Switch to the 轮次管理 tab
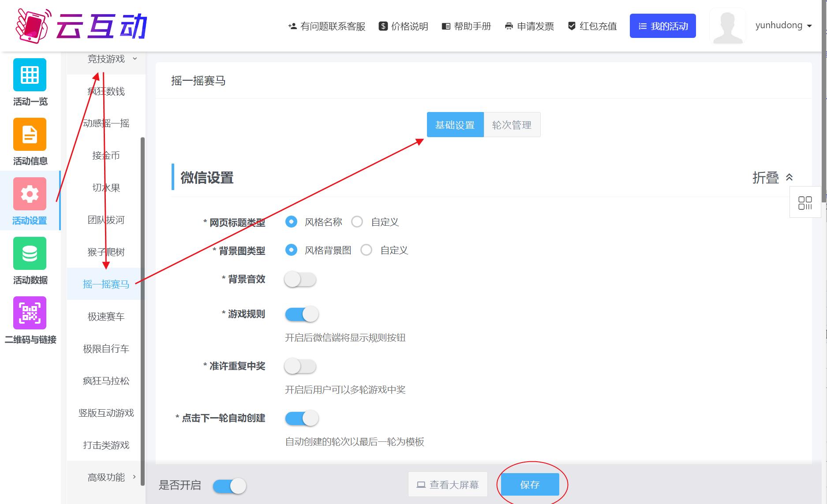 pos(512,125)
